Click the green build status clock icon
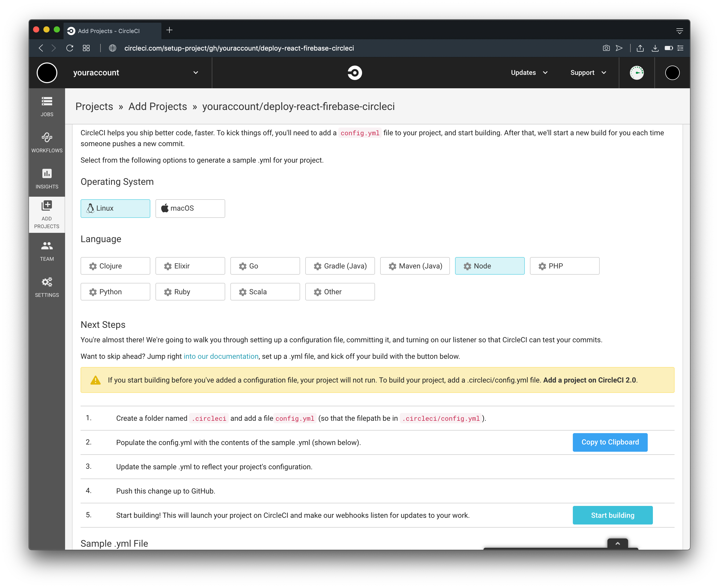This screenshot has height=588, width=719. click(x=636, y=73)
